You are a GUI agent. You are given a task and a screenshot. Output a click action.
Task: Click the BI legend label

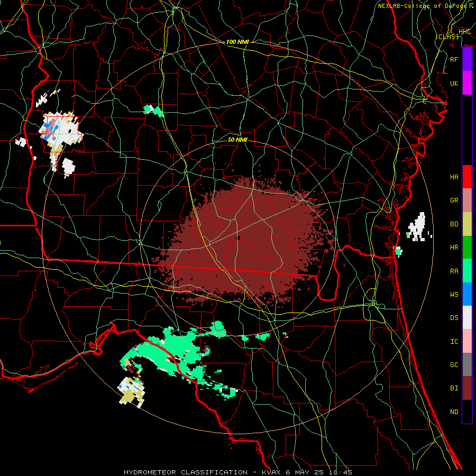click(x=454, y=388)
